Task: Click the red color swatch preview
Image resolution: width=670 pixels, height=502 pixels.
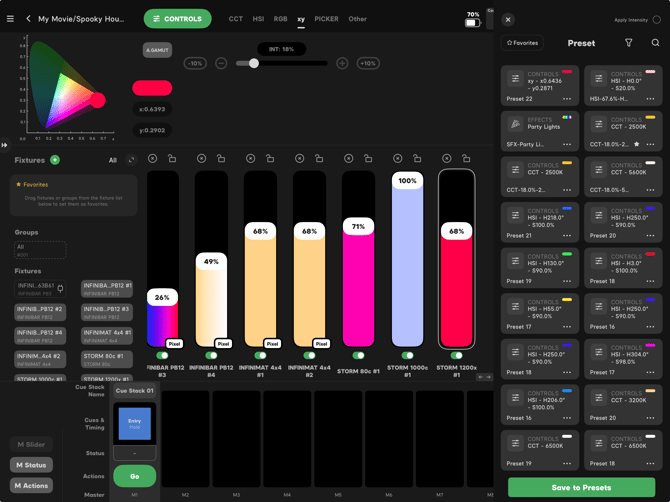Action: pos(152,88)
